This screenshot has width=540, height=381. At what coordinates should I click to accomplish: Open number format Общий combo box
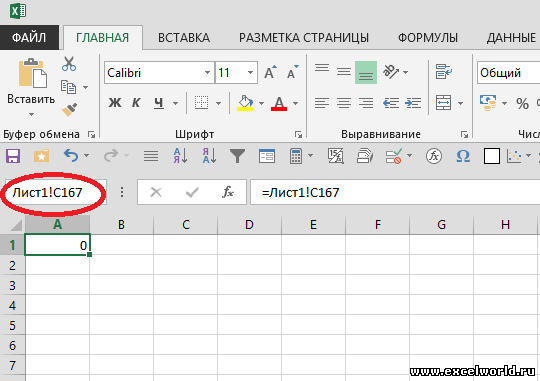pyautogui.click(x=508, y=73)
